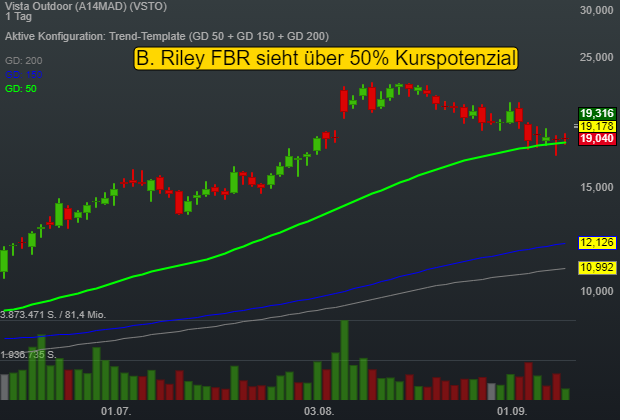Screen dimensions: 620x420
Task: Click the GD: 150 legend entry
Action: [x=24, y=74]
